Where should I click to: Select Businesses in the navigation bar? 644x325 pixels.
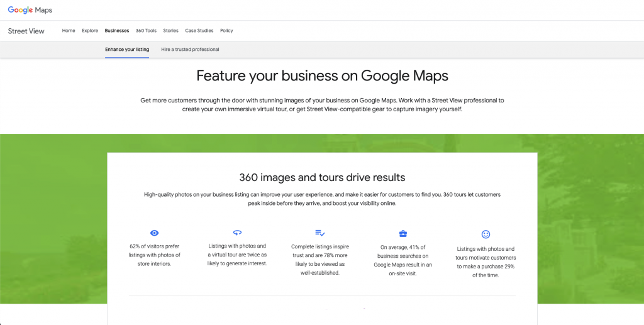117,31
